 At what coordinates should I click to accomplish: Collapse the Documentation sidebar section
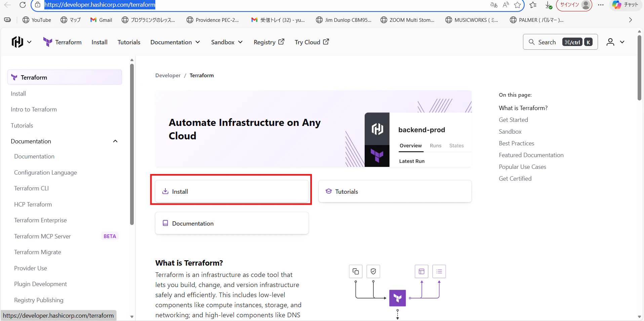(x=115, y=141)
